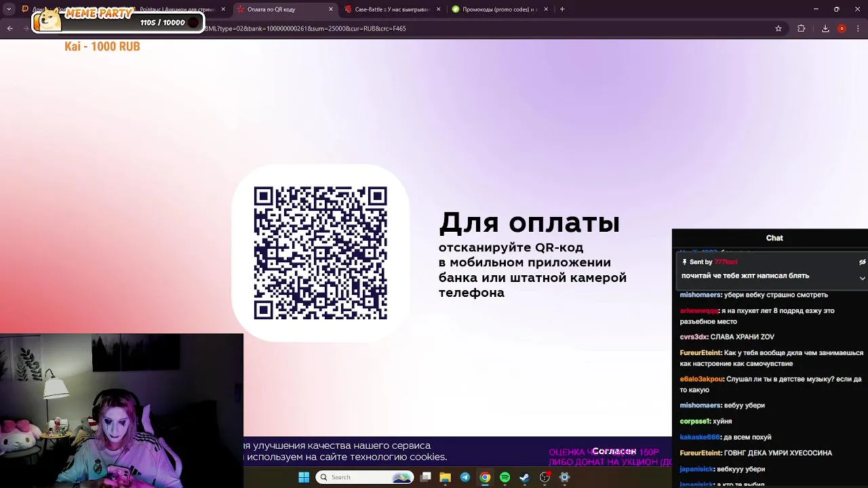Click username 'corpsse1' in chat

[x=695, y=421]
